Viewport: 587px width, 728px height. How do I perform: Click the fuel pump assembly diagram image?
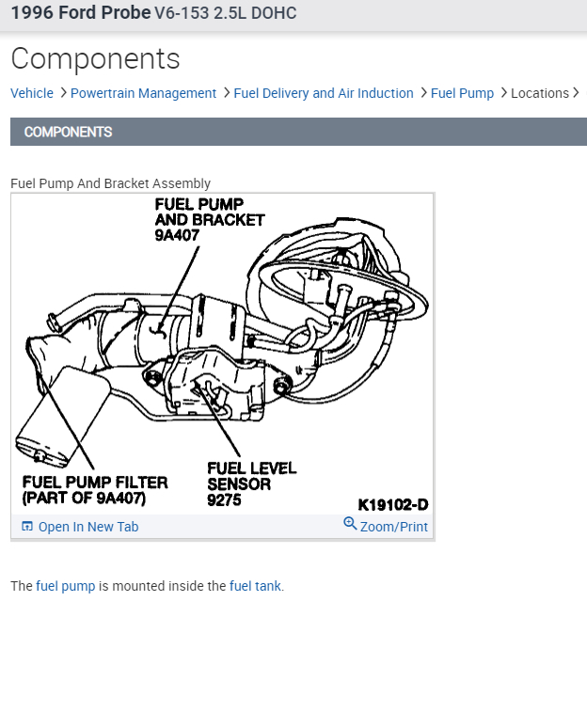click(222, 354)
